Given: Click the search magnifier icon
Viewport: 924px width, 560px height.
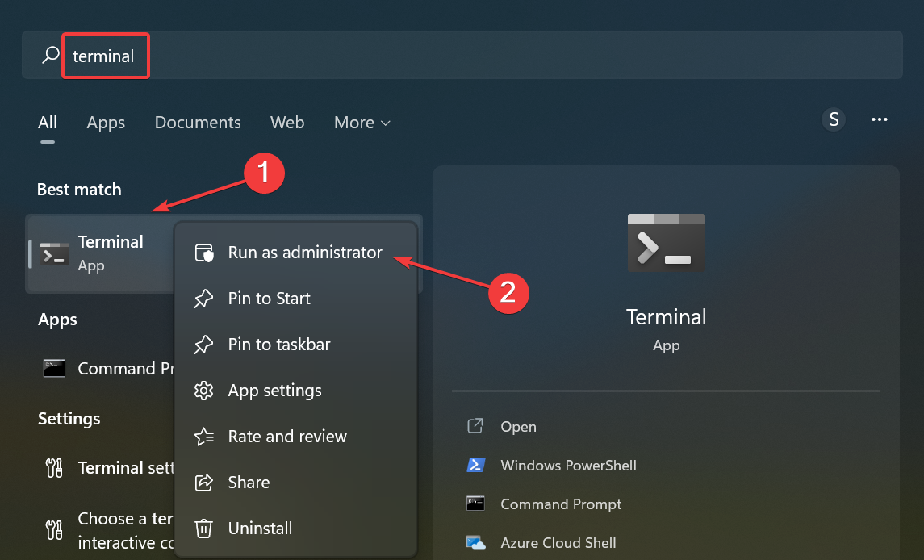Looking at the screenshot, I should tap(51, 56).
